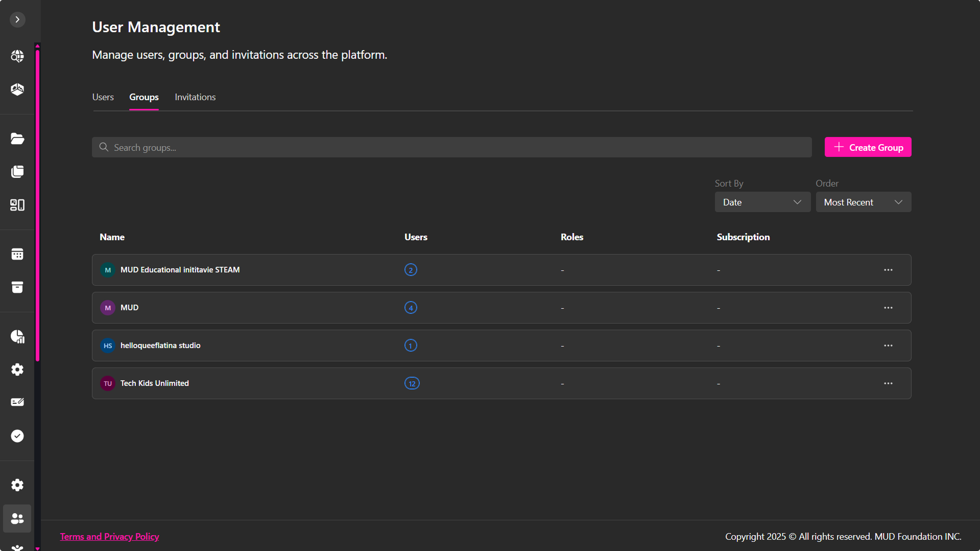Image resolution: width=980 pixels, height=551 pixels.
Task: Expand the sidebar with the arrow button
Action: click(17, 19)
